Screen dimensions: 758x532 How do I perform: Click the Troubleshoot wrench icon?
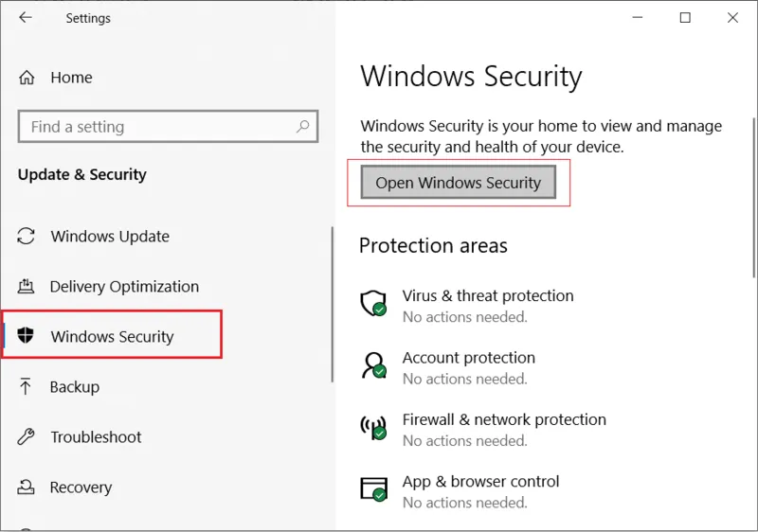[x=27, y=437]
